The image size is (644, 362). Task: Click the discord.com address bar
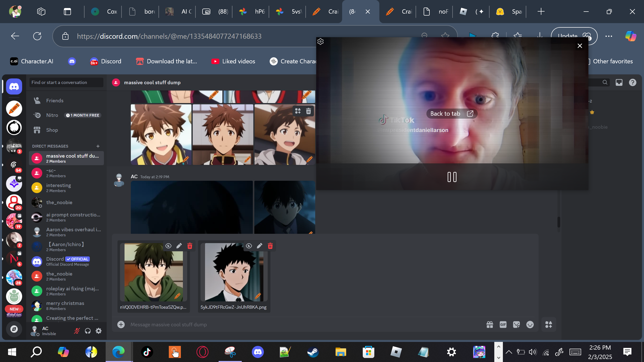pyautogui.click(x=169, y=36)
